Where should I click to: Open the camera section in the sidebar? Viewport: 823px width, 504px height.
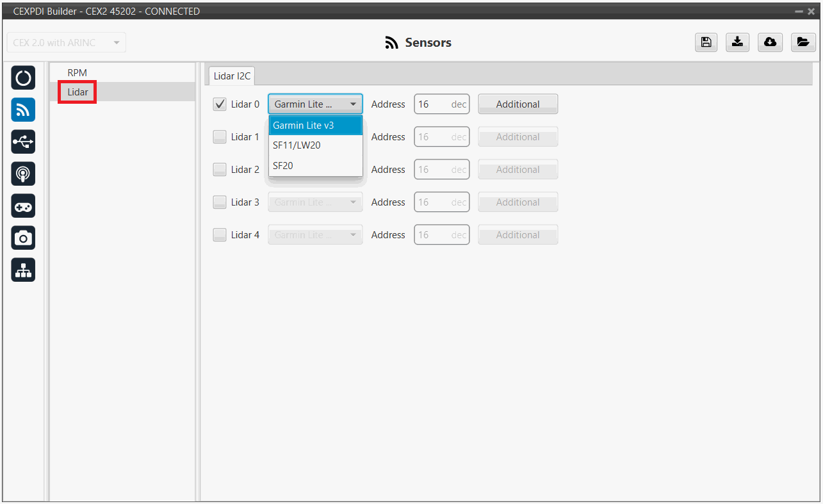(23, 238)
